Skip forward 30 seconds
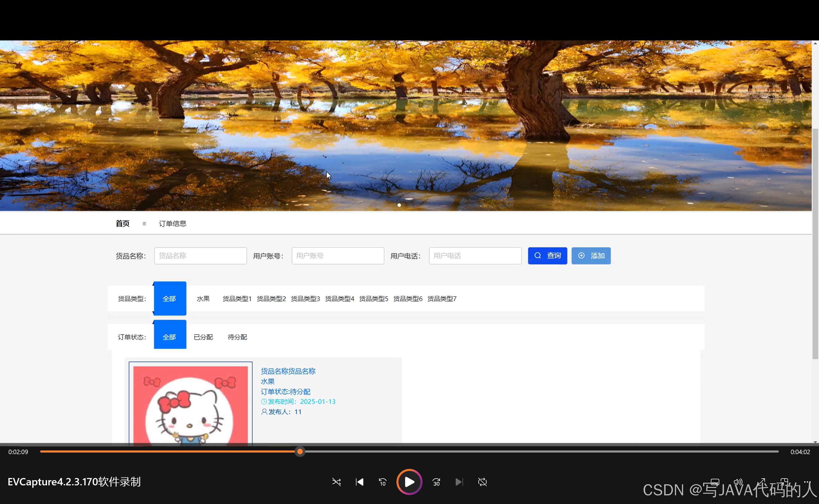 [x=436, y=482]
